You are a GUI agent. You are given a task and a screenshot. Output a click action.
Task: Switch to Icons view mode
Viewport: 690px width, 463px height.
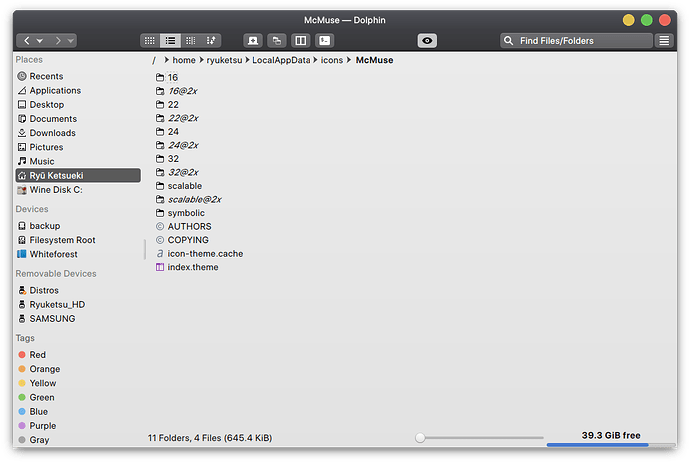click(150, 41)
